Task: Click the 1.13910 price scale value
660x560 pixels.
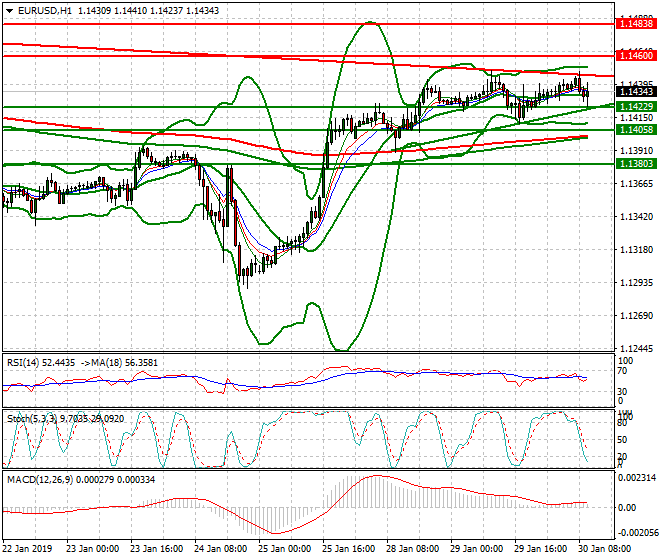Action: [x=637, y=150]
